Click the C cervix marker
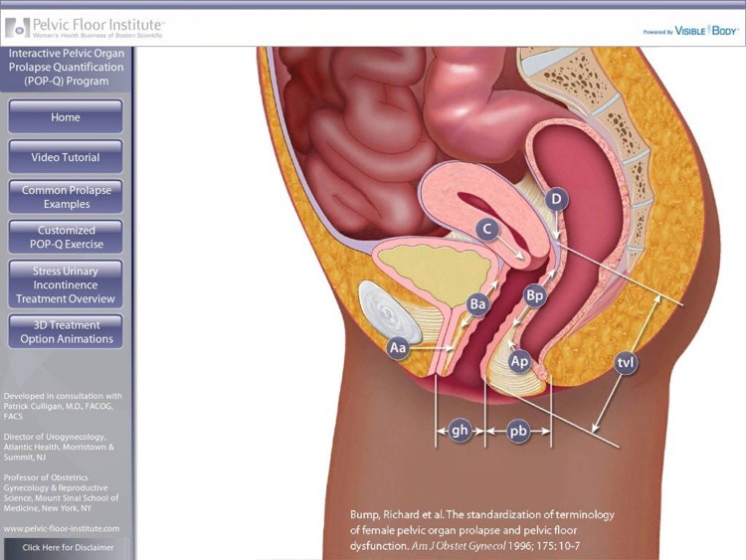The height and width of the screenshot is (560, 746). [x=487, y=229]
